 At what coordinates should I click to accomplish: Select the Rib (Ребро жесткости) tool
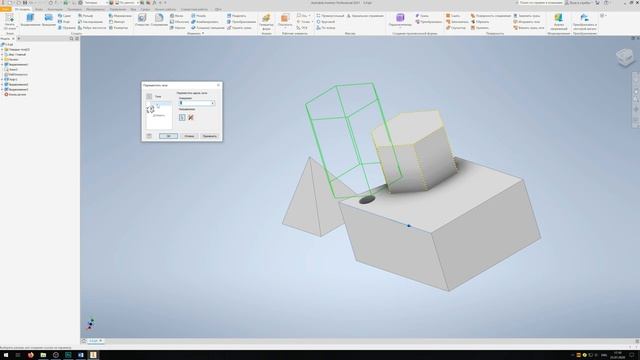(92, 28)
